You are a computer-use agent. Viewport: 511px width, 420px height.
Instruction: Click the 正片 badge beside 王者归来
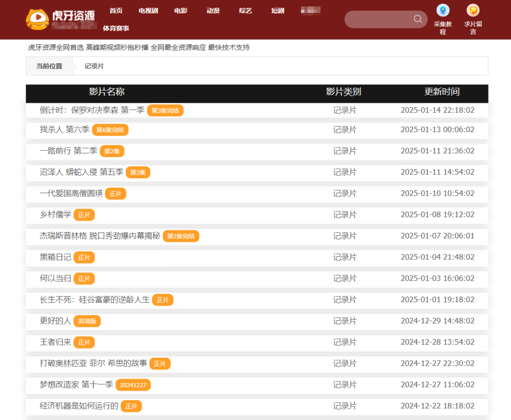click(84, 343)
